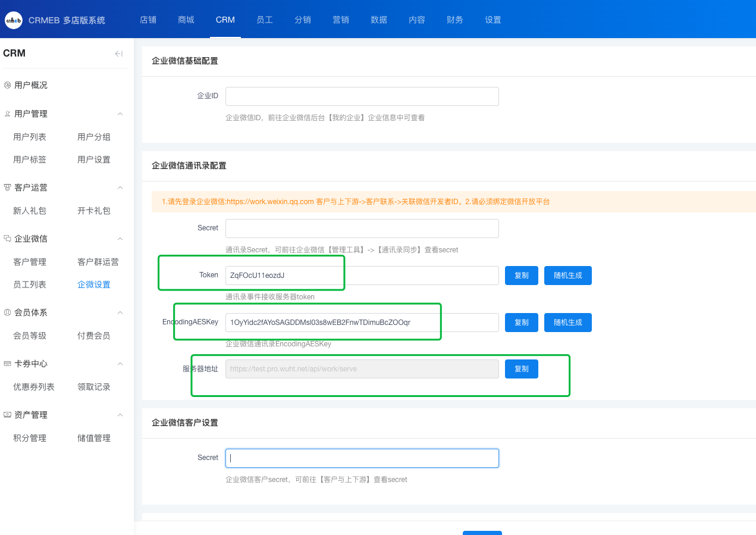Click the 企业微信 section icon
This screenshot has height=535, width=756.
(7, 239)
